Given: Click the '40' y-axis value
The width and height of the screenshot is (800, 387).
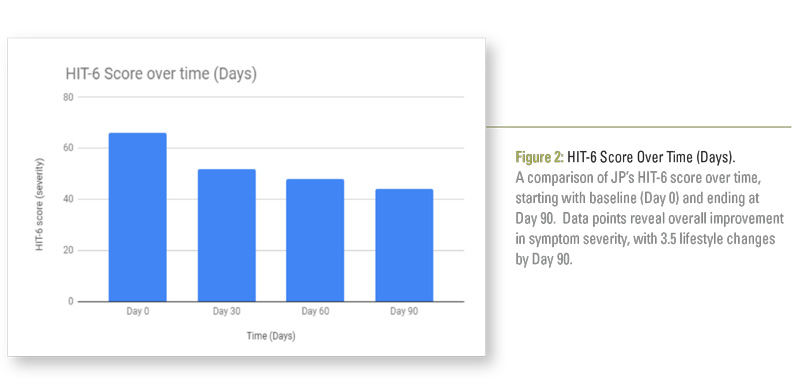Looking at the screenshot, I should 68,199.
